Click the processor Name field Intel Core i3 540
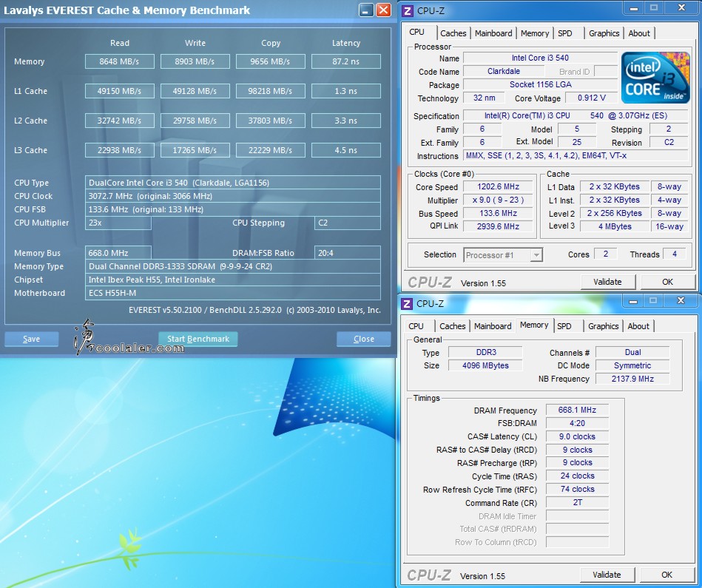This screenshot has width=702, height=588. (541, 58)
